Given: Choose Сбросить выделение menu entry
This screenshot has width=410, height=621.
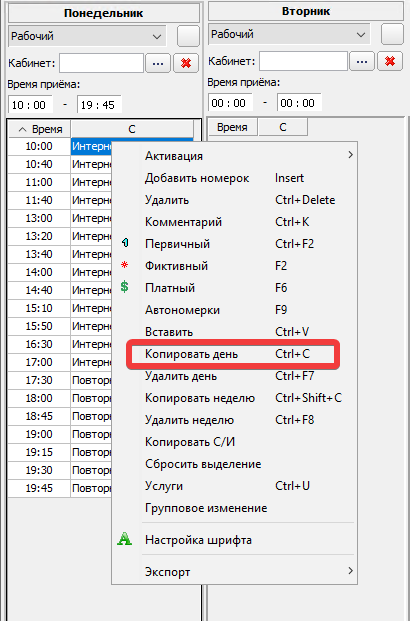Looking at the screenshot, I should pyautogui.click(x=235, y=463).
